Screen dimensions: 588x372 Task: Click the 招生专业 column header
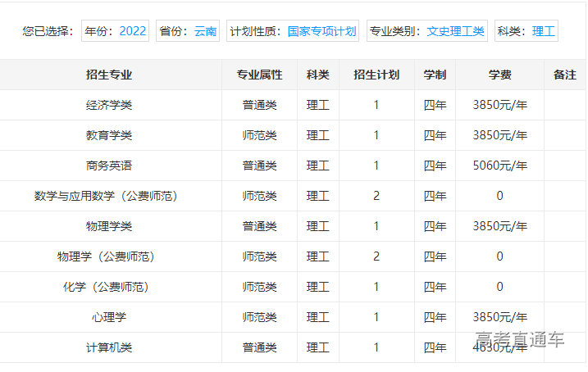coord(109,75)
